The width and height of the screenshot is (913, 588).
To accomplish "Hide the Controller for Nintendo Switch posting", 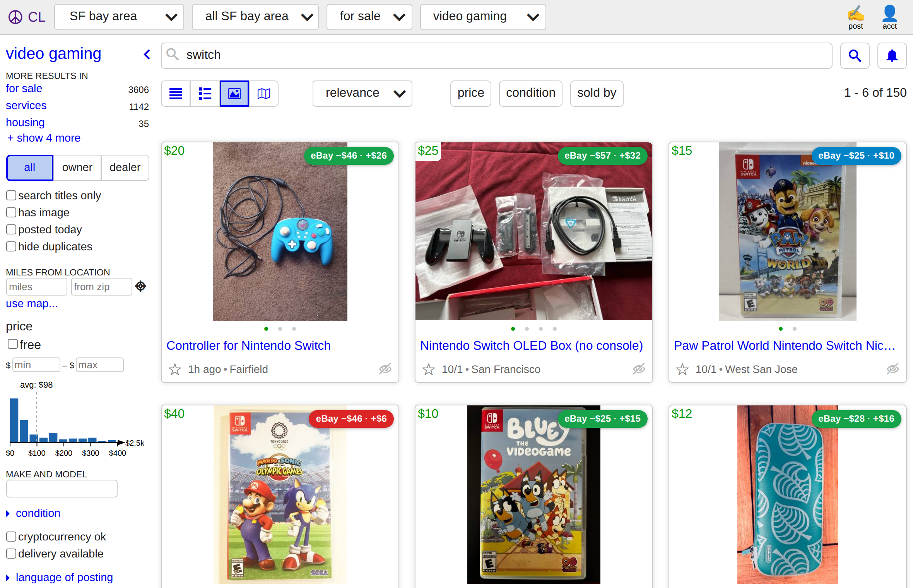I will 385,369.
